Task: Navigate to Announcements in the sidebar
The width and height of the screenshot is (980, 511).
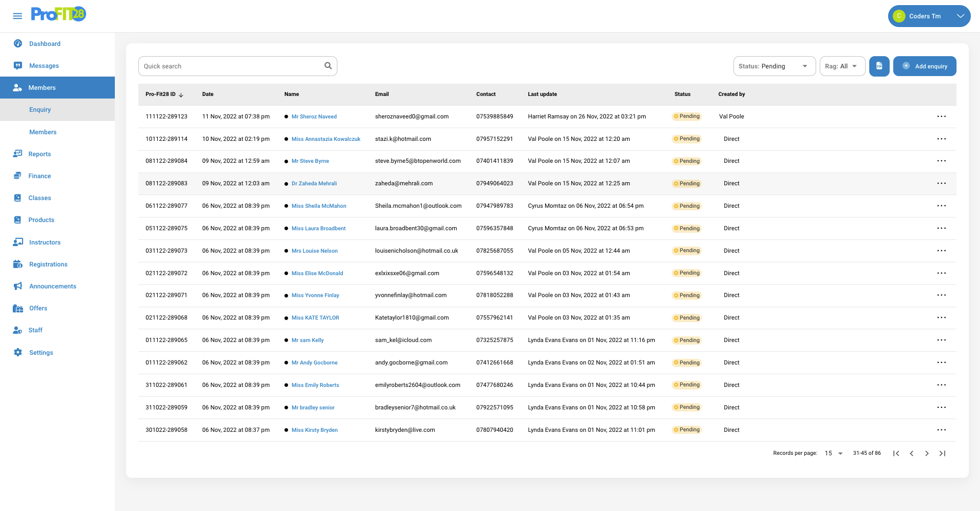Action: click(x=53, y=286)
